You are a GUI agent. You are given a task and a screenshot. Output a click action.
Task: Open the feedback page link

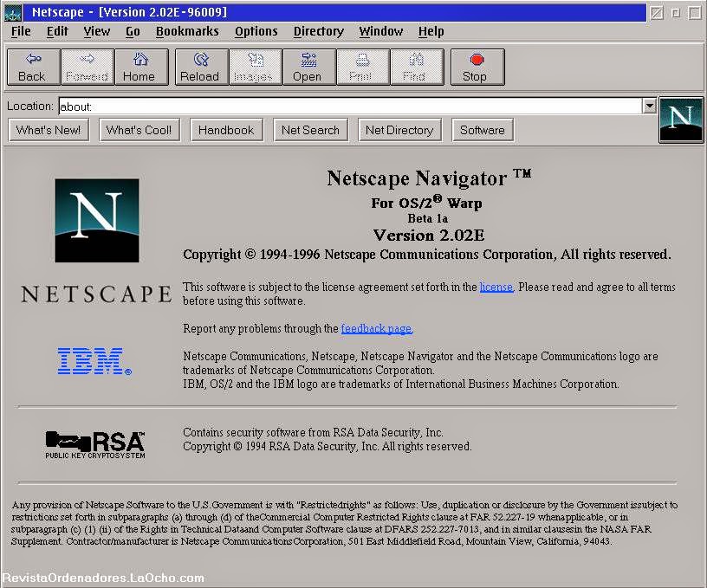pos(376,328)
